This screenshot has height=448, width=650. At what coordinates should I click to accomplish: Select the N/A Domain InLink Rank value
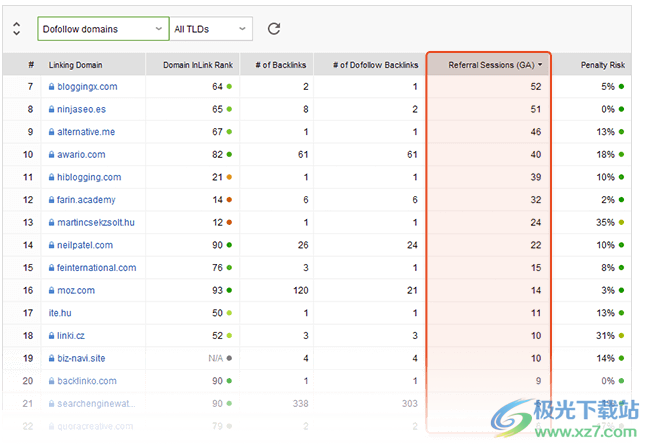click(x=216, y=358)
